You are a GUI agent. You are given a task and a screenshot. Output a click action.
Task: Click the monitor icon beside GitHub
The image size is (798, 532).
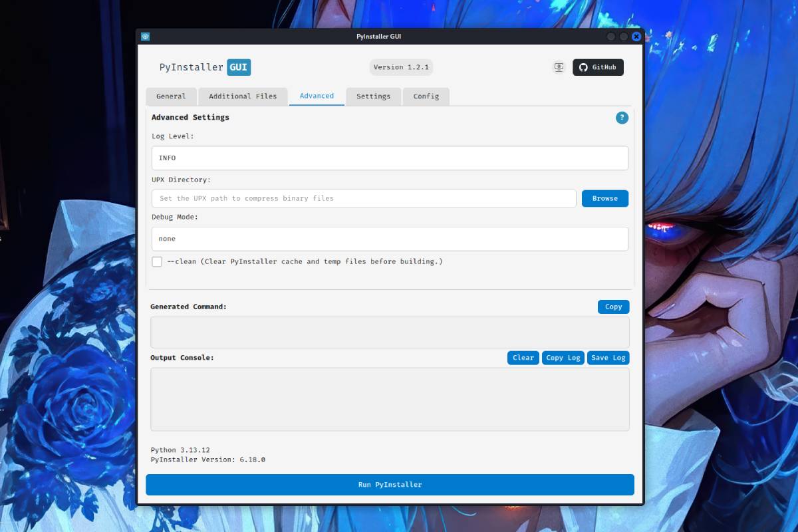coord(559,67)
